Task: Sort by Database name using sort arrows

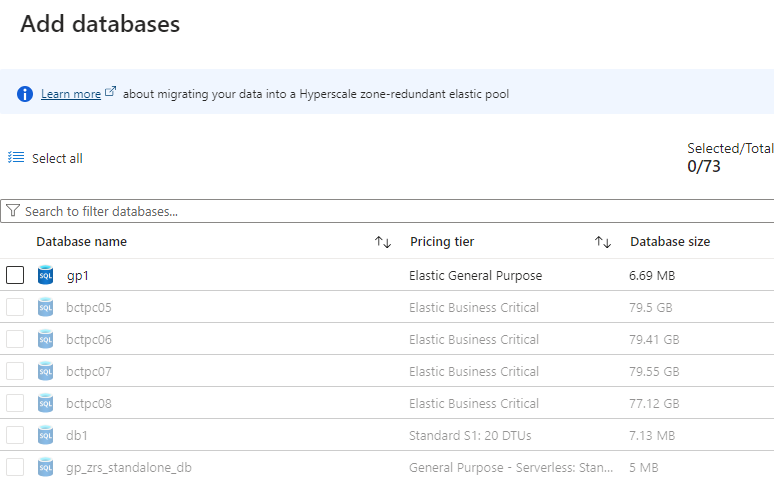Action: 383,242
